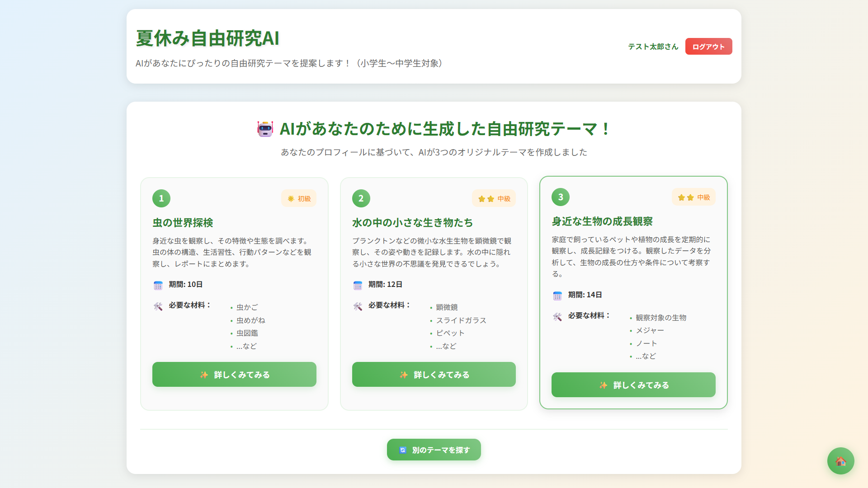The image size is (868, 488).
Task: Click description text about プランクトン
Action: pos(432,252)
